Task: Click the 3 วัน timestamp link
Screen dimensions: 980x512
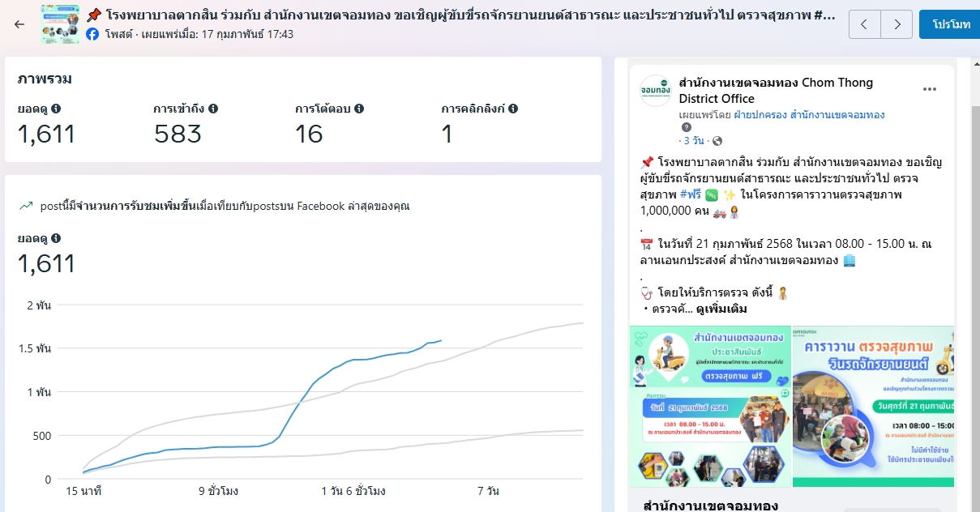Action: click(692, 141)
